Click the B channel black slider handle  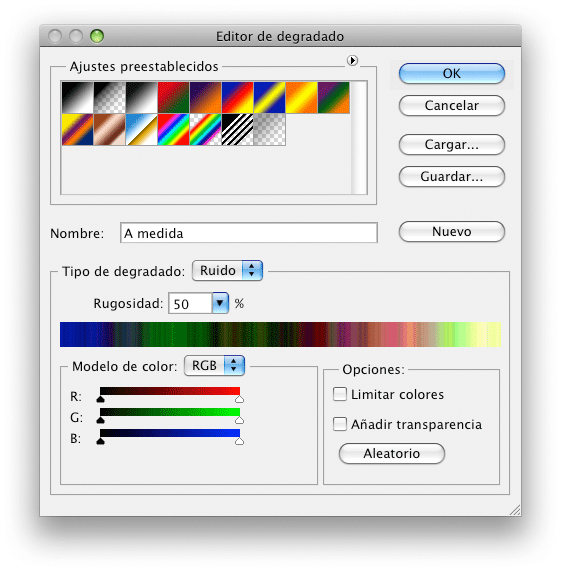point(100,441)
